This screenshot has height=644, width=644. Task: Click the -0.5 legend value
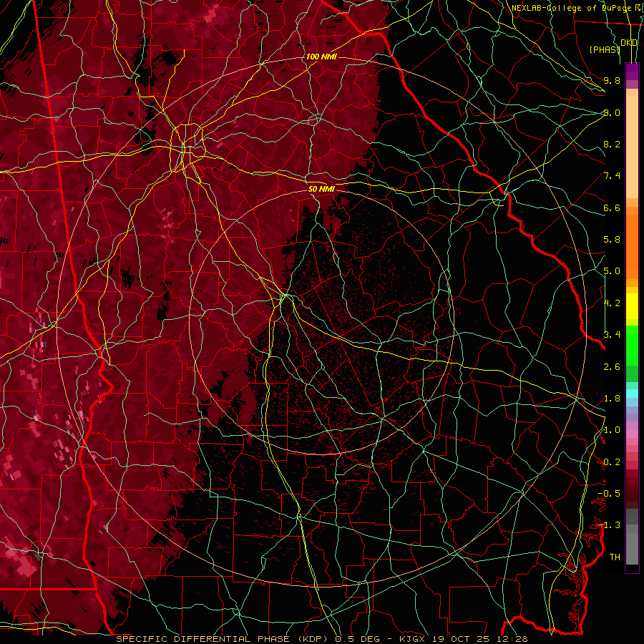point(609,494)
